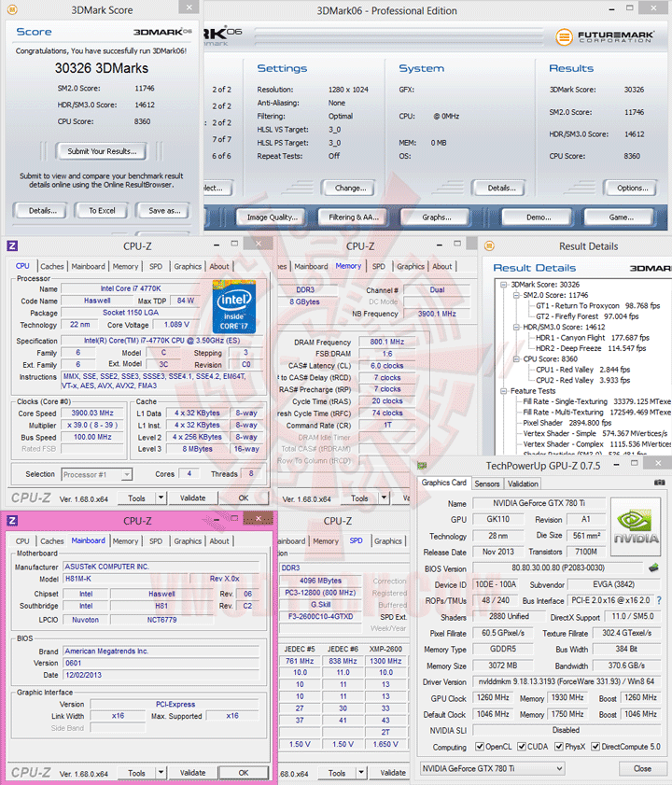Select GT1 - Return To Proxycon row
Viewport: 672px width, 785px height.
click(x=597, y=305)
